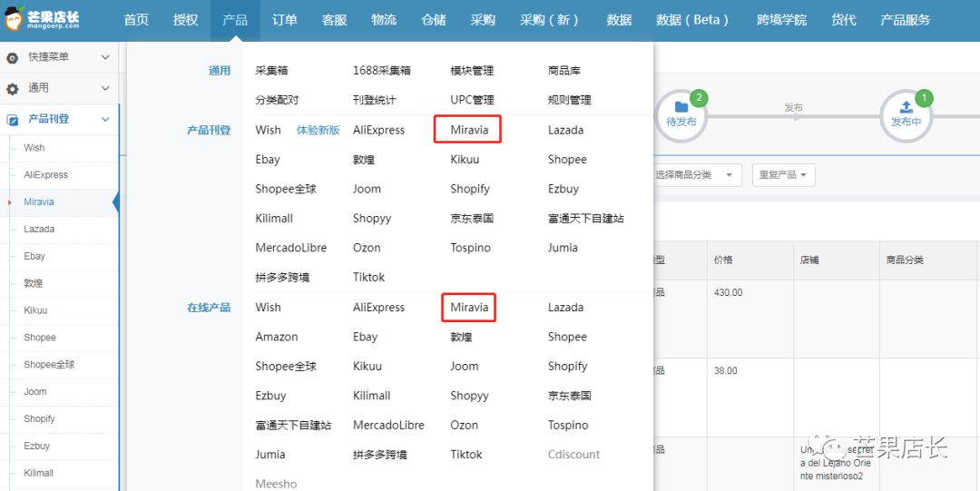980x491 pixels.
Task: Open the 货代 top menu
Action: click(843, 20)
